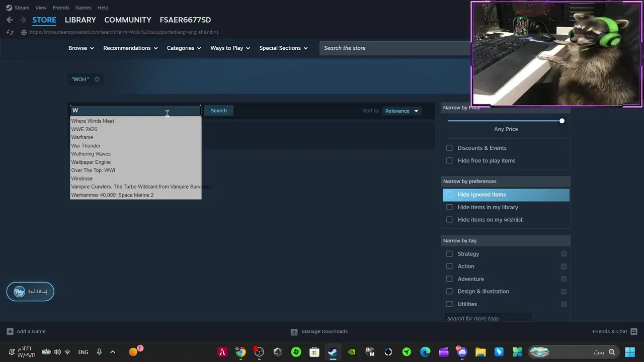This screenshot has height=362, width=644.
Task: Switch to the LIBRARY tab
Action: pyautogui.click(x=80, y=20)
